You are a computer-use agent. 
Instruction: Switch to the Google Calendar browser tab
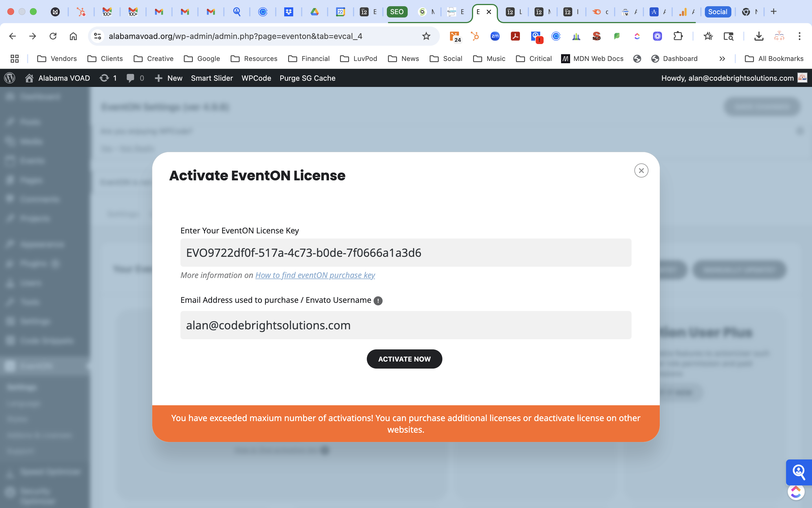pos(341,12)
